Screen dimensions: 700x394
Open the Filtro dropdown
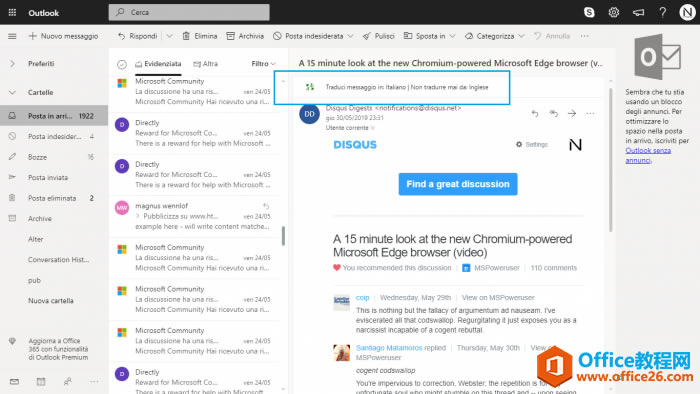[x=263, y=64]
